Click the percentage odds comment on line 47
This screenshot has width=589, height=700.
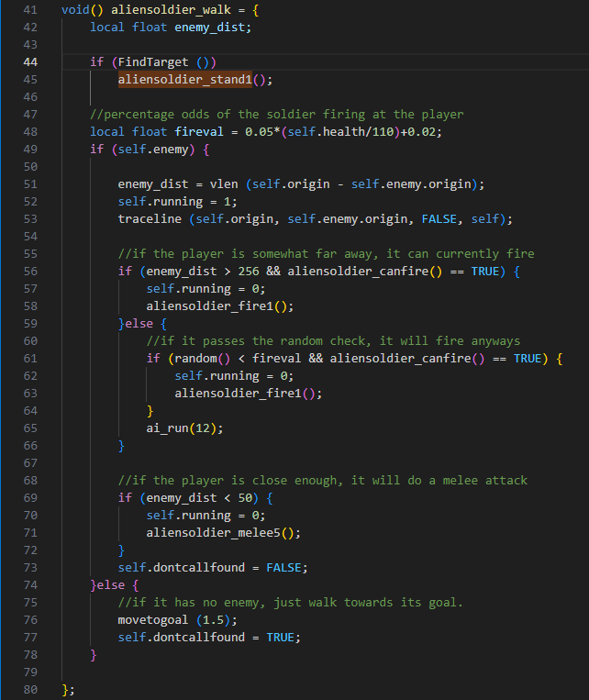[276, 114]
